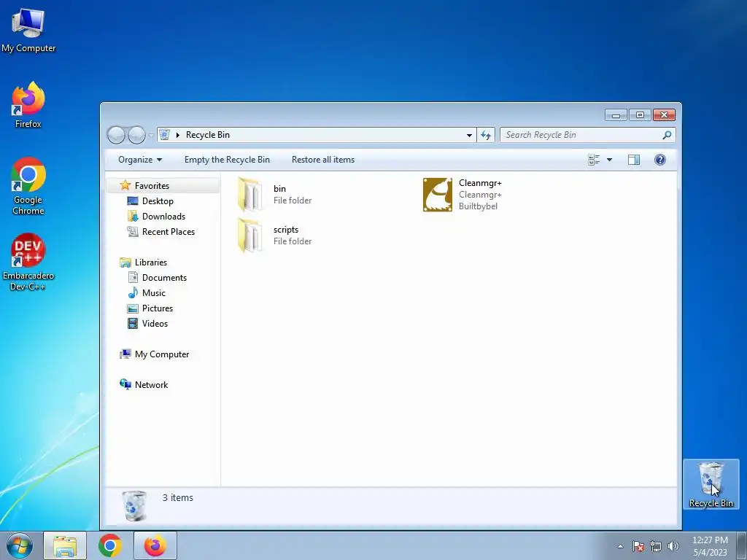Click the Cleanmgr+ file name
This screenshot has width=747, height=560.
[480, 183]
